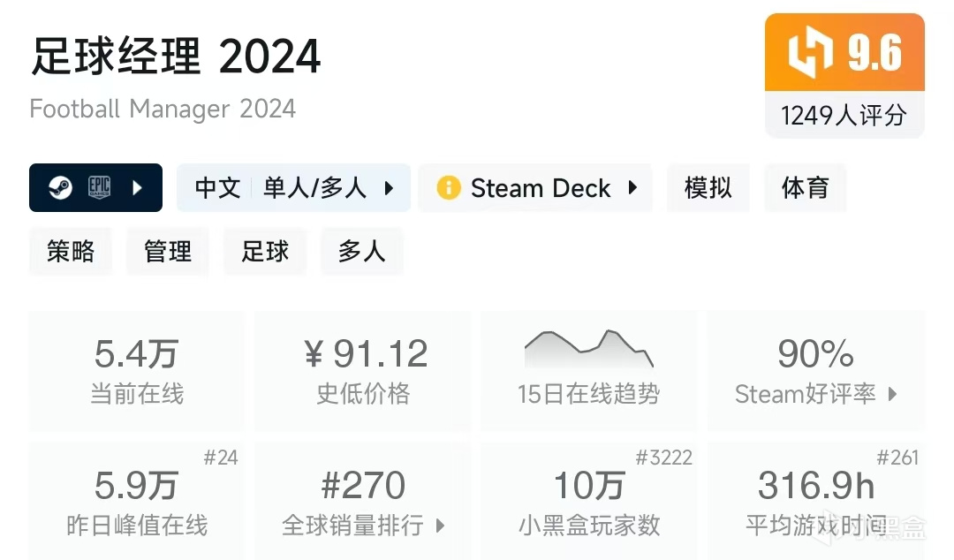The width and height of the screenshot is (954, 560).
Task: Select the 管理 tag
Action: click(x=168, y=252)
